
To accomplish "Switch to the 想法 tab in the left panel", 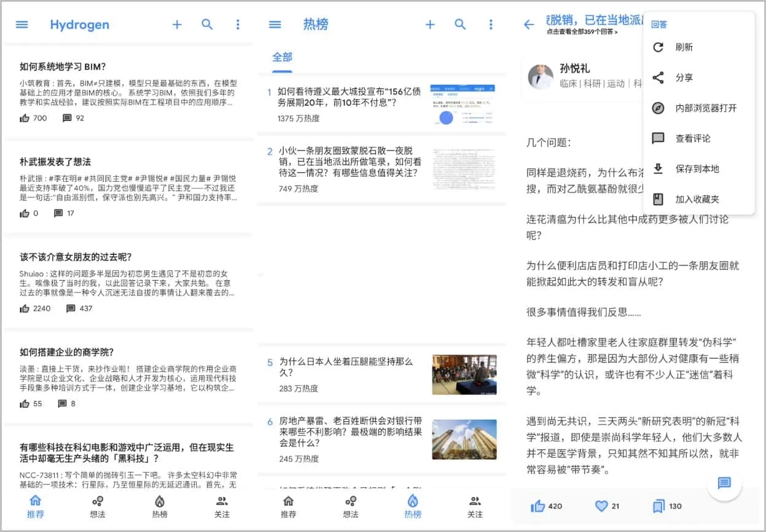I will (x=98, y=506).
